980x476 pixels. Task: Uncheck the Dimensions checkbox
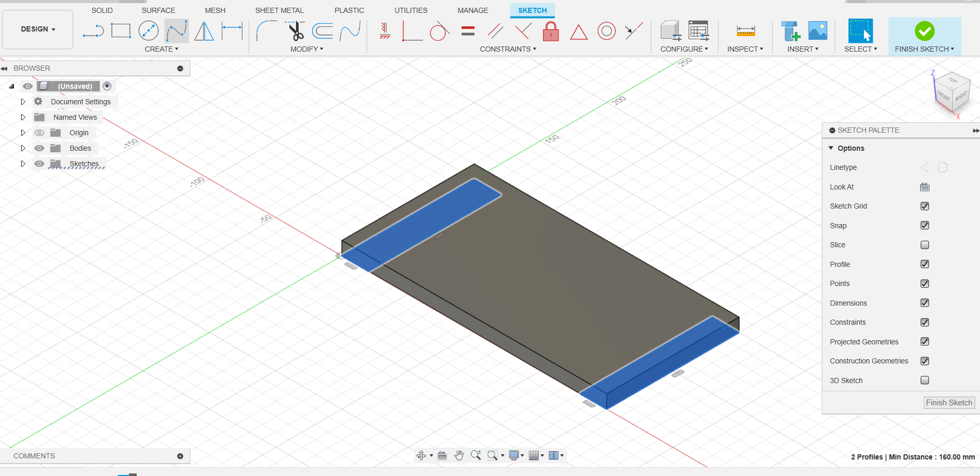tap(925, 303)
